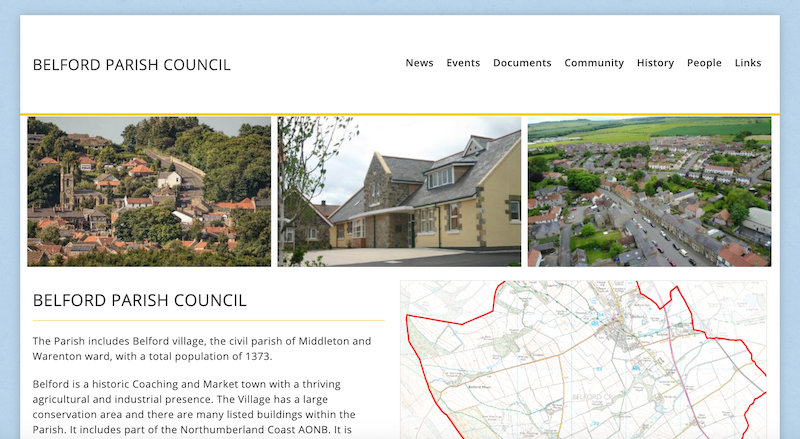Open the village hillside church photo
This screenshot has width=800, height=439.
[x=149, y=191]
